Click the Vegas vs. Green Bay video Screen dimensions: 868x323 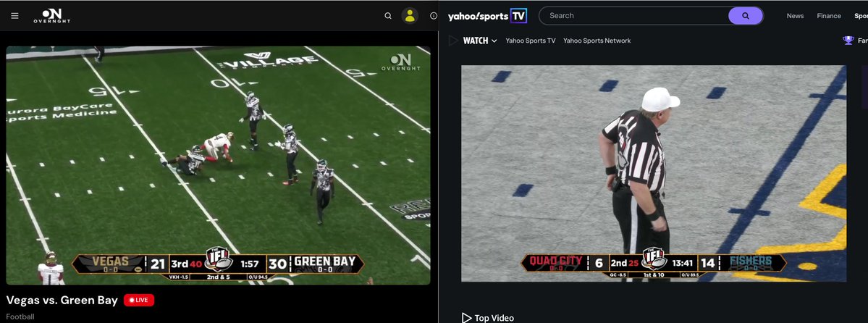(218, 165)
